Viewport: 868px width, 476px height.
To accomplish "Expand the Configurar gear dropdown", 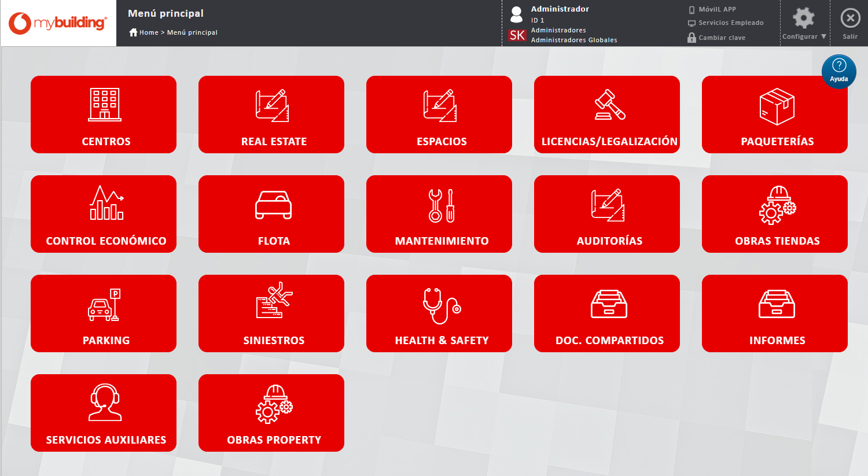I will click(804, 23).
